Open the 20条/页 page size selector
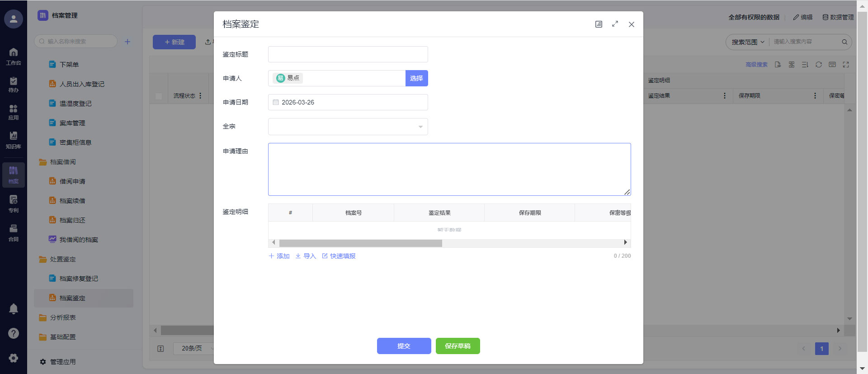The height and width of the screenshot is (374, 868). (193, 348)
